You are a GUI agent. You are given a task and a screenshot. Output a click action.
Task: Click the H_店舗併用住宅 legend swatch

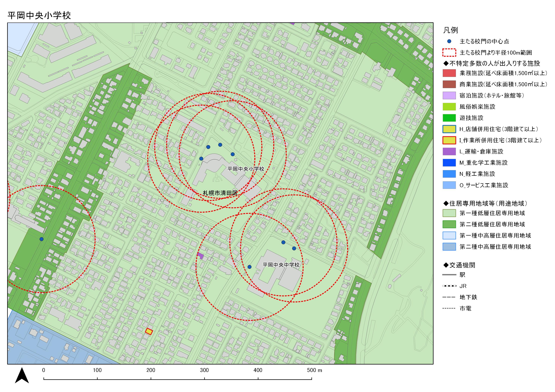click(x=449, y=129)
